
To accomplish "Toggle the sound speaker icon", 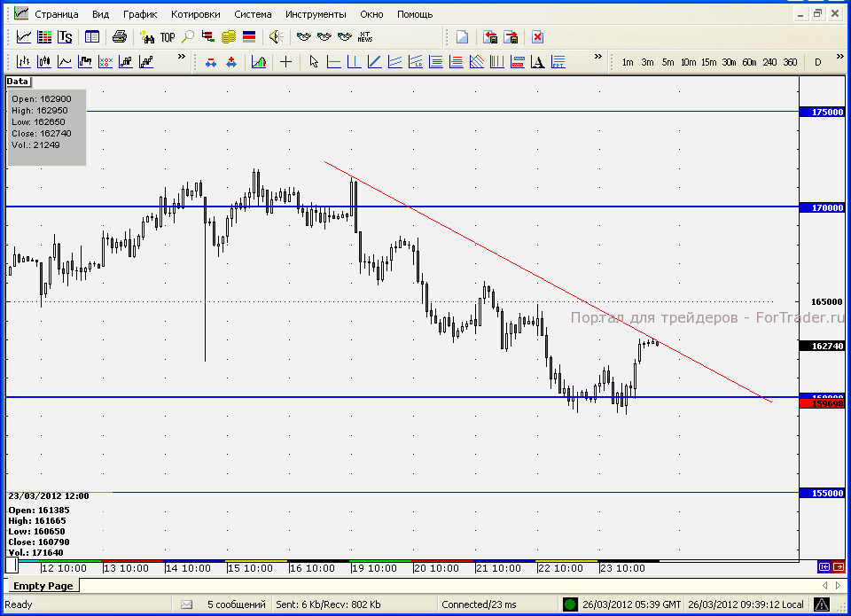I will coord(275,37).
